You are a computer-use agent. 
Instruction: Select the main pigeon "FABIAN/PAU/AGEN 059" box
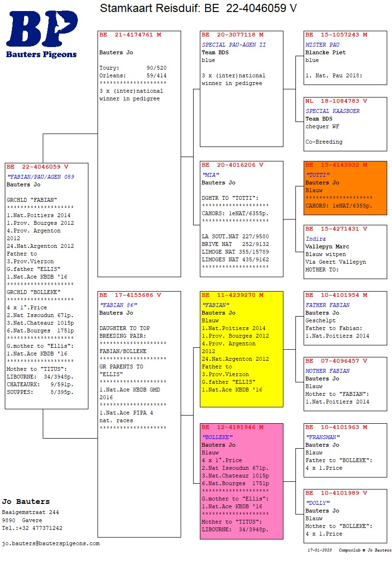pyautogui.click(x=47, y=286)
